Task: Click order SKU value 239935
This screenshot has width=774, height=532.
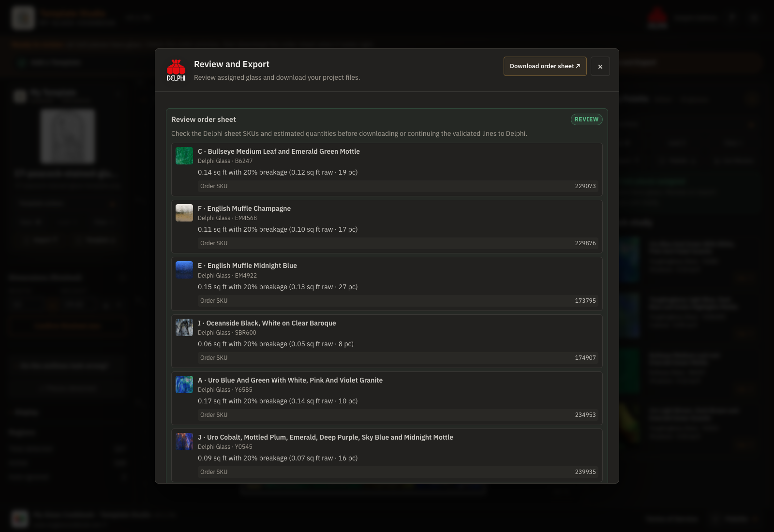Action: click(585, 472)
